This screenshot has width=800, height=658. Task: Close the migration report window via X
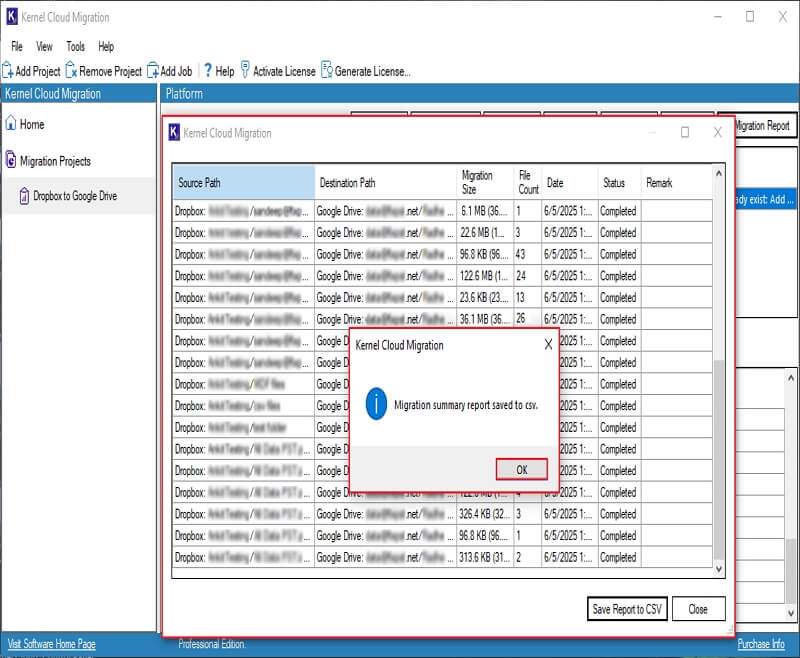click(717, 132)
